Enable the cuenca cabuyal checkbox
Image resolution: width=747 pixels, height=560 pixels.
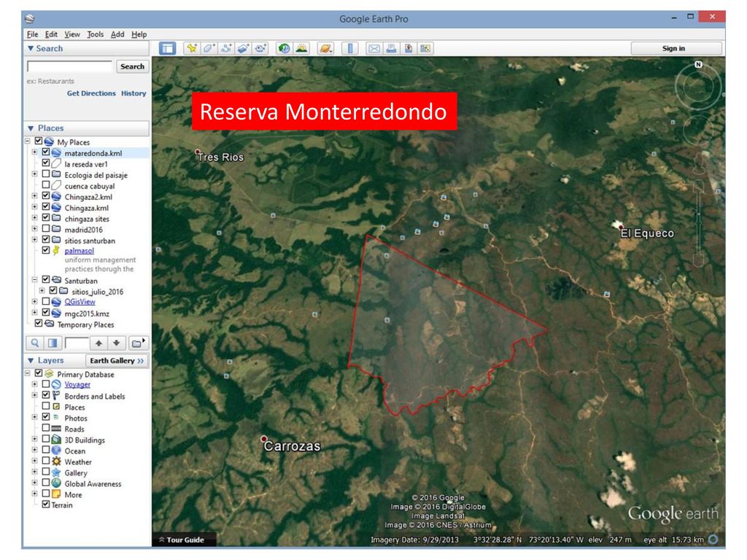tap(46, 184)
